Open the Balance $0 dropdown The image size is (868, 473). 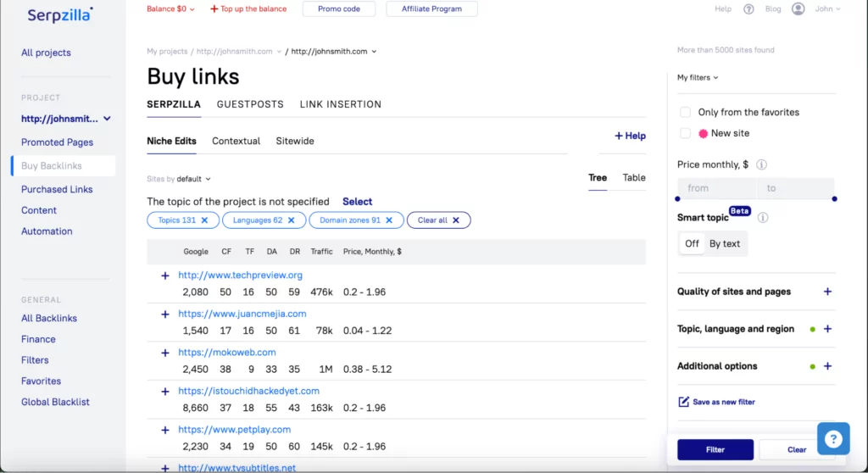pos(170,8)
